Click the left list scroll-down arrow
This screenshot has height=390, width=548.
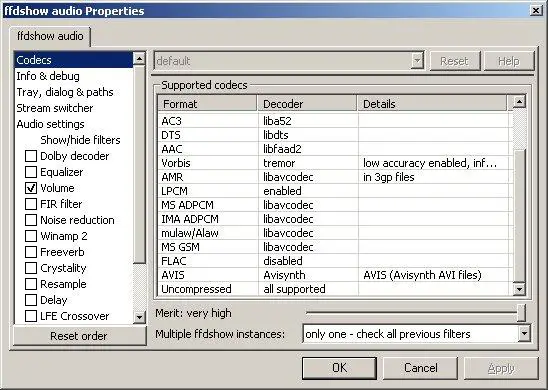[139, 317]
